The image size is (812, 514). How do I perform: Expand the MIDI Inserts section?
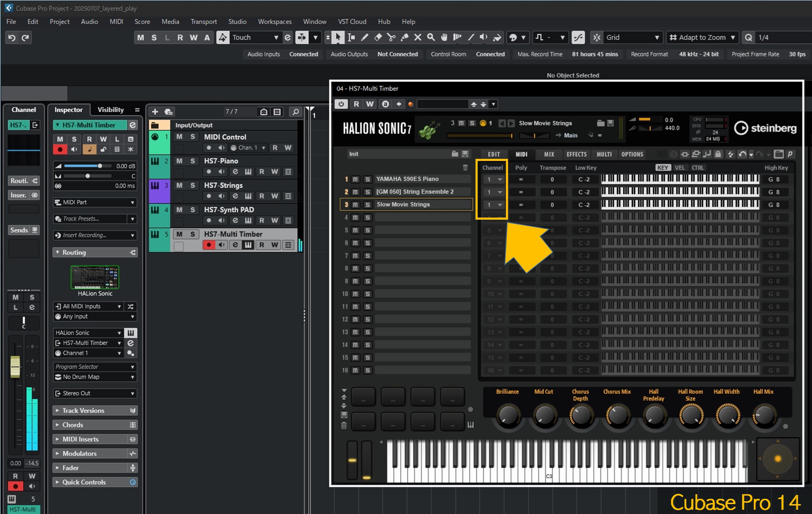pyautogui.click(x=95, y=439)
